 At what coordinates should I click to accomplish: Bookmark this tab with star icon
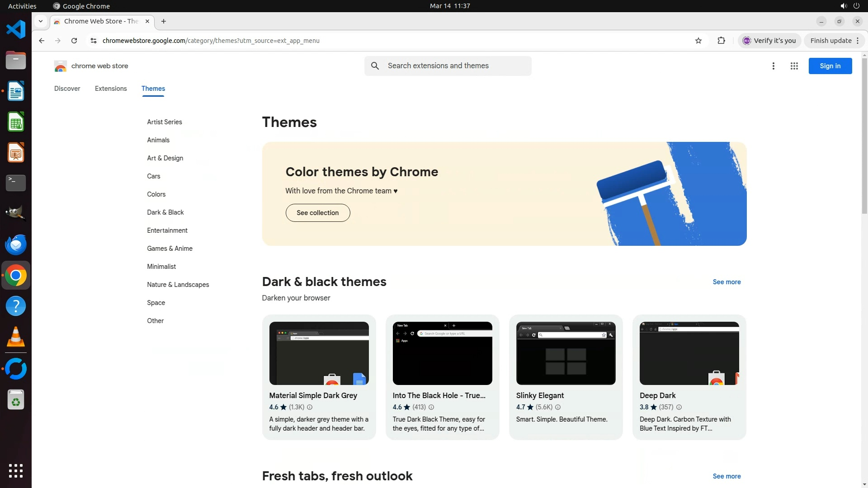pyautogui.click(x=698, y=41)
